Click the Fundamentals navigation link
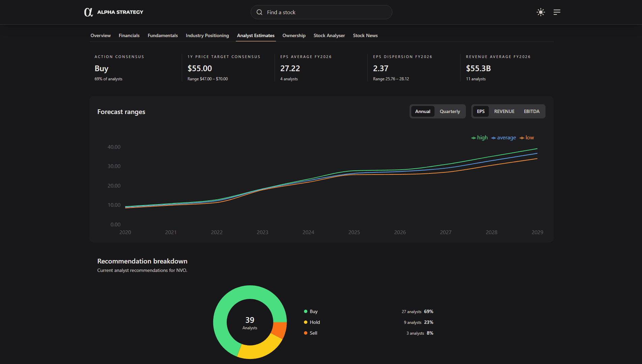642x364 pixels. (x=163, y=35)
